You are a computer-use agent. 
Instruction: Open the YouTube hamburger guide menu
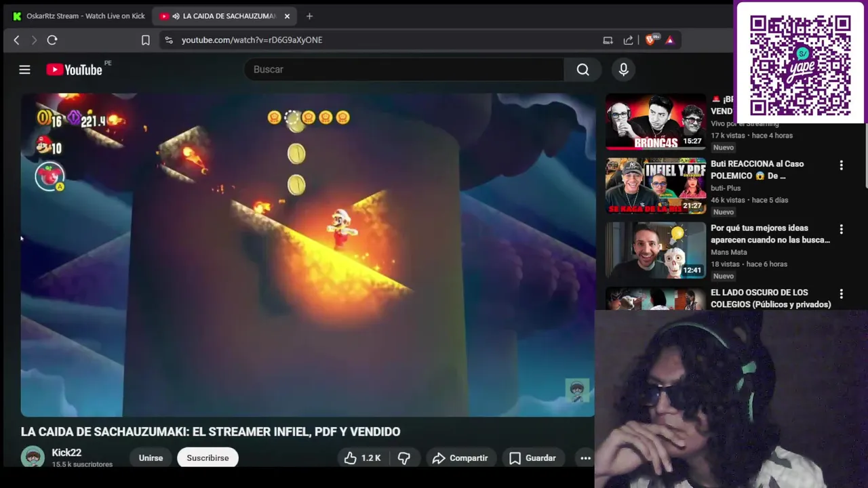click(24, 69)
